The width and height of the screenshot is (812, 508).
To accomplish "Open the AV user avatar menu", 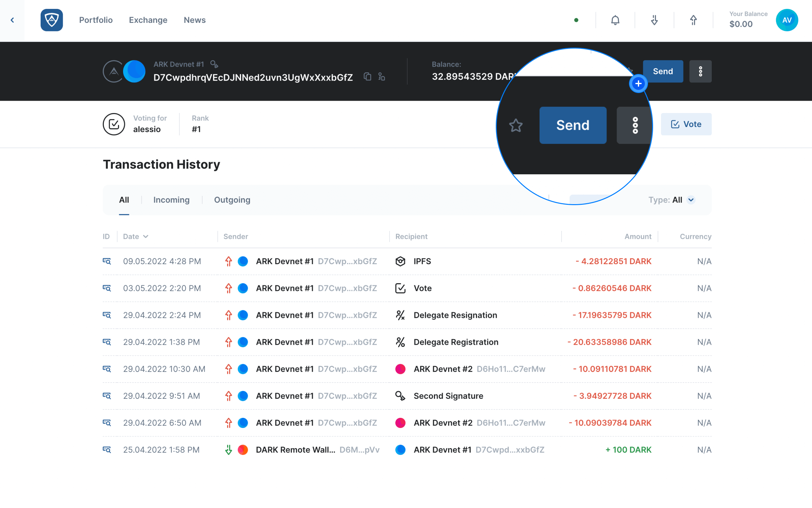I will pyautogui.click(x=787, y=20).
